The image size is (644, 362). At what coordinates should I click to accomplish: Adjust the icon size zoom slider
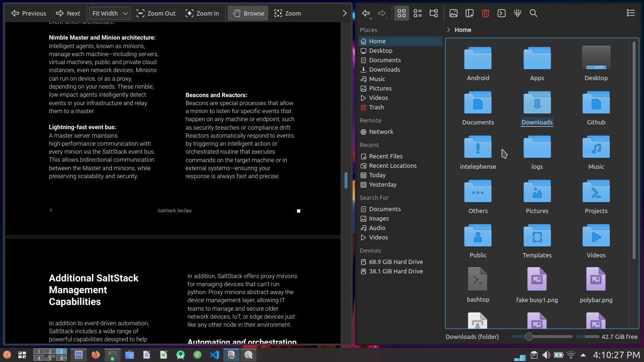click(x=542, y=337)
